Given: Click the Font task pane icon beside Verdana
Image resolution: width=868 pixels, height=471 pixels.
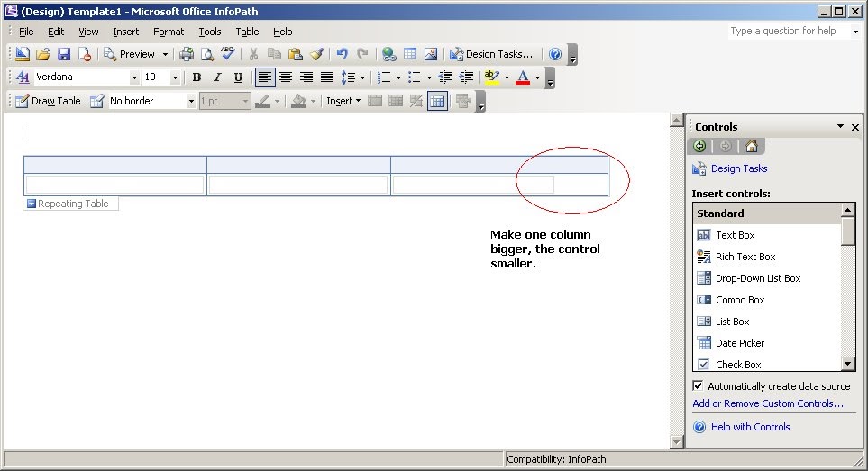Looking at the screenshot, I should click(x=23, y=77).
